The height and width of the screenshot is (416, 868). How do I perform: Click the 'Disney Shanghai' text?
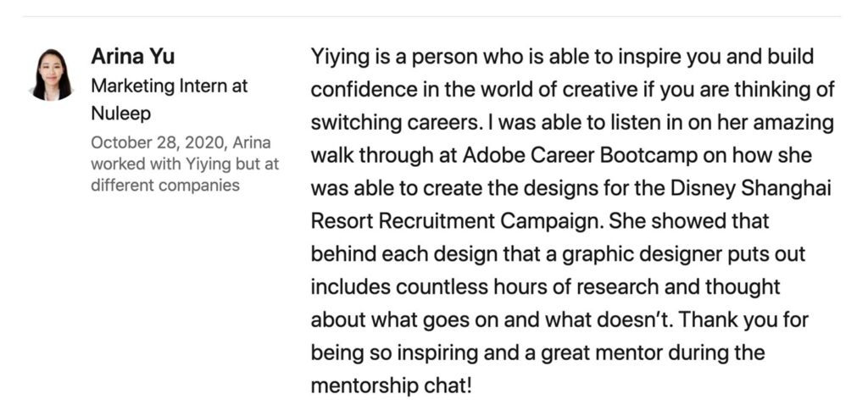click(751, 189)
